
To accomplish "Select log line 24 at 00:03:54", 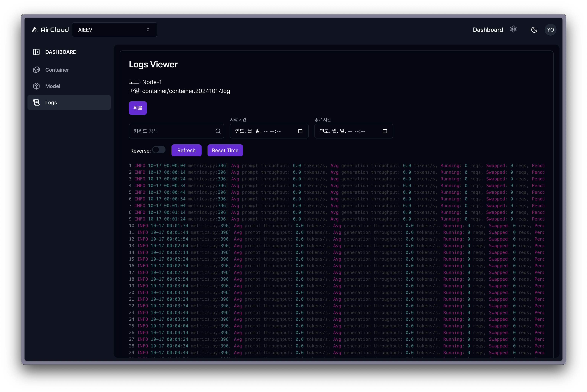I will (x=337, y=319).
